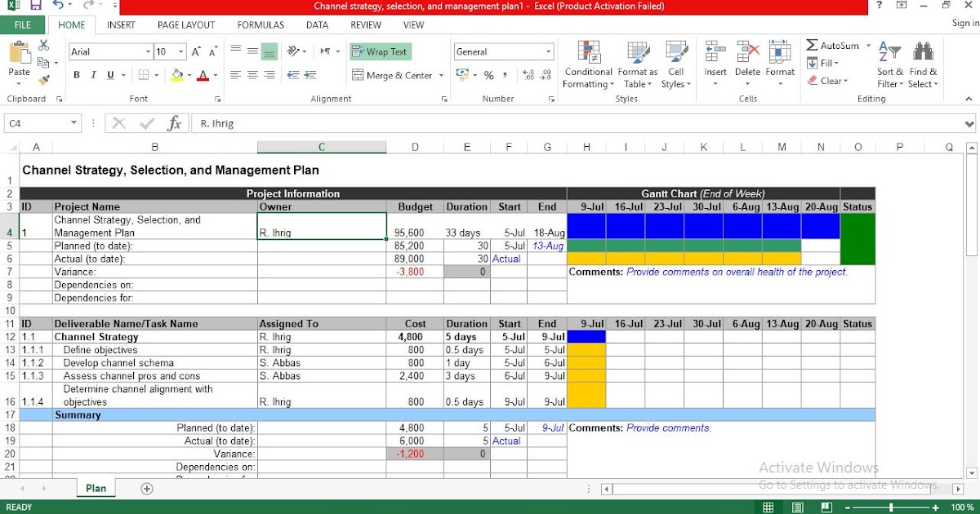Apply Percent Style formatting

488,75
